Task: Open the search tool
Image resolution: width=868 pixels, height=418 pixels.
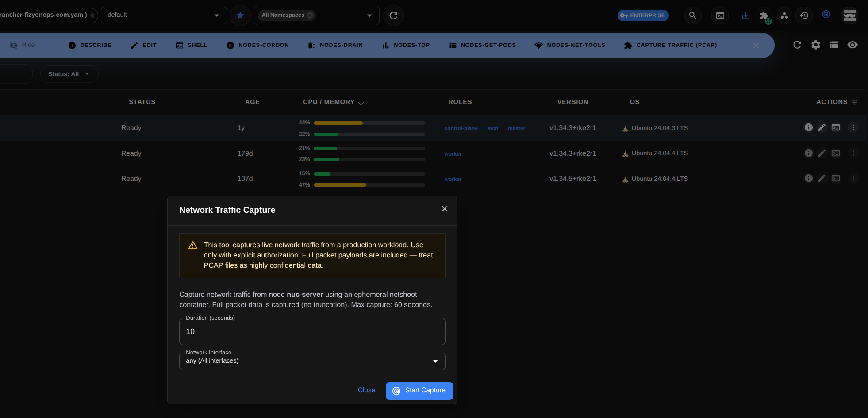Action: 693,15
